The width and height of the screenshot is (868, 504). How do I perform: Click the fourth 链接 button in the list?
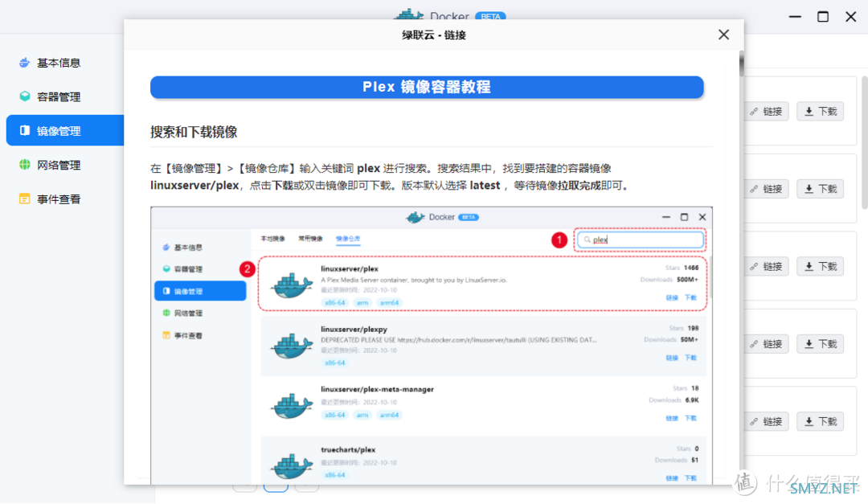pos(767,344)
